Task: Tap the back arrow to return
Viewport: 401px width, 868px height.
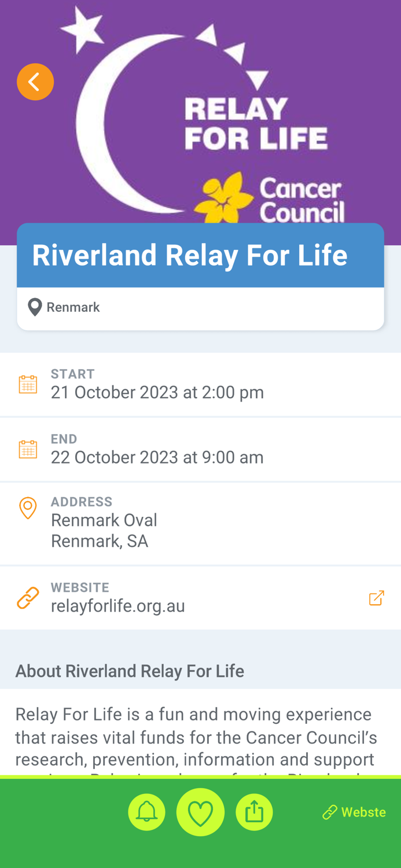Action: click(x=35, y=81)
